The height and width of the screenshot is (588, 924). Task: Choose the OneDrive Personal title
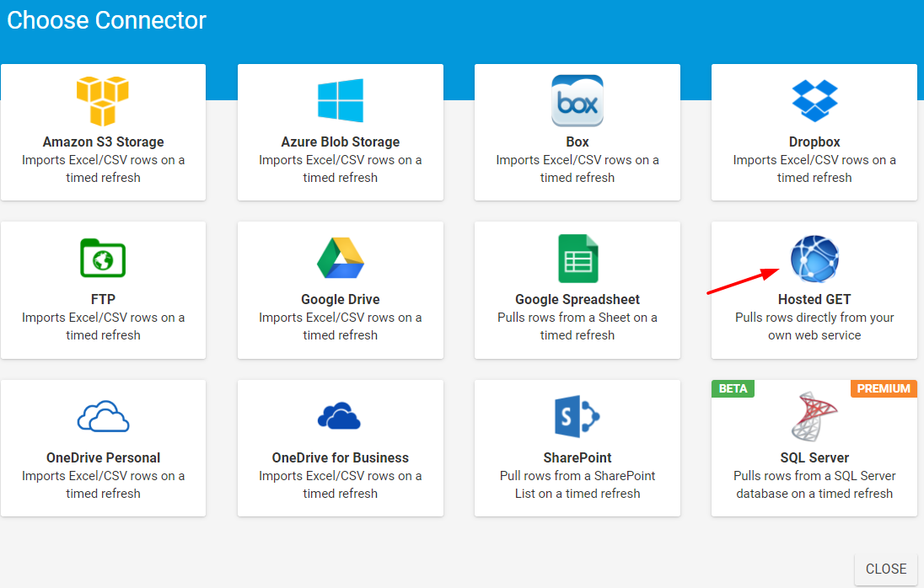point(103,457)
